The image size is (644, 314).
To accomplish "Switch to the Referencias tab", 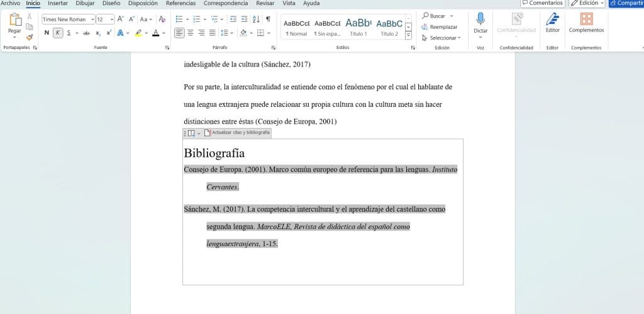I will (180, 3).
